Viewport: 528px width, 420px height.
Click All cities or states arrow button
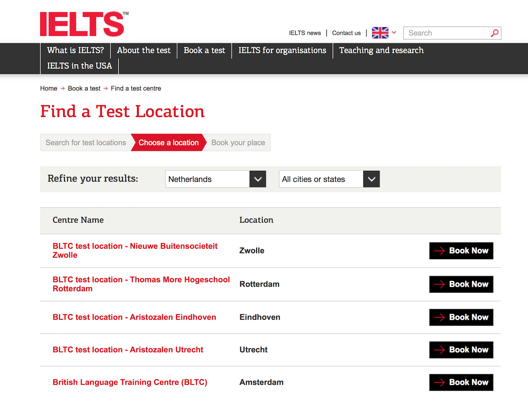click(x=371, y=179)
